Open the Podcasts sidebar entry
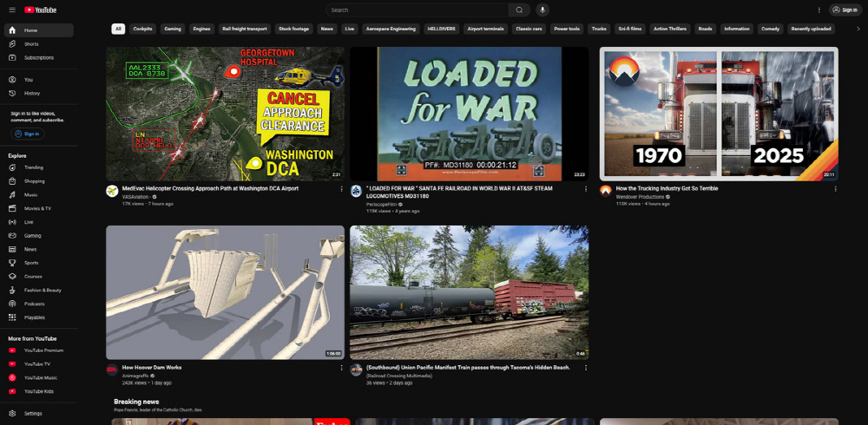This screenshot has height=425, width=868. click(34, 304)
